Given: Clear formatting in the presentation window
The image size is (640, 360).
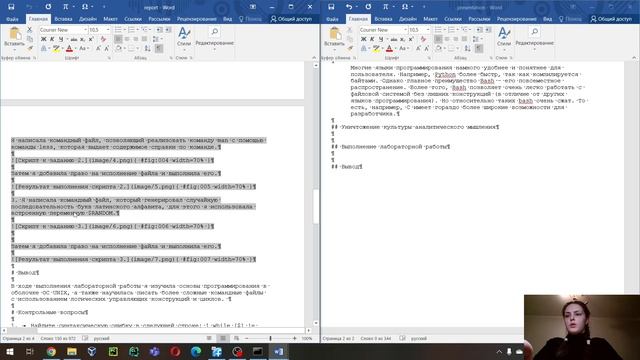Looking at the screenshot, I should click(x=423, y=39).
